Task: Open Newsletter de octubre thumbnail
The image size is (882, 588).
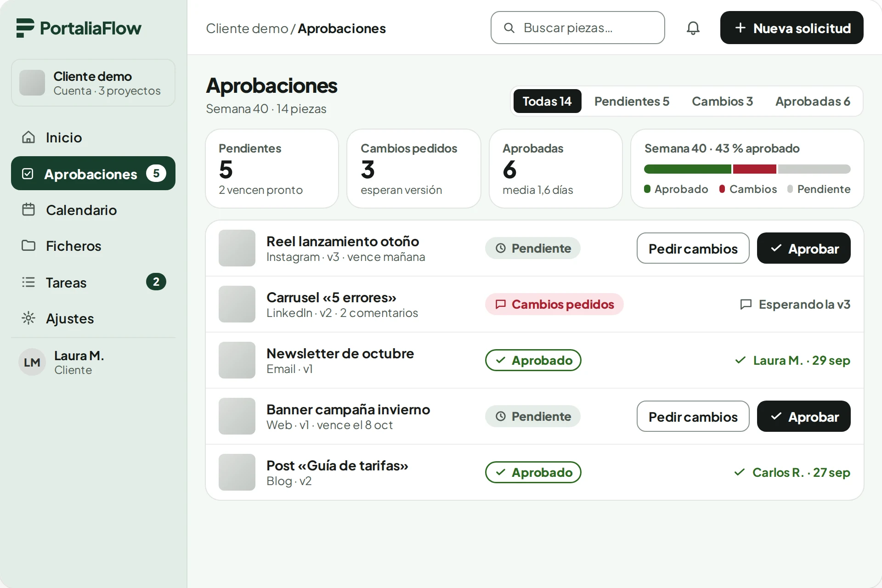Action: [x=237, y=360]
